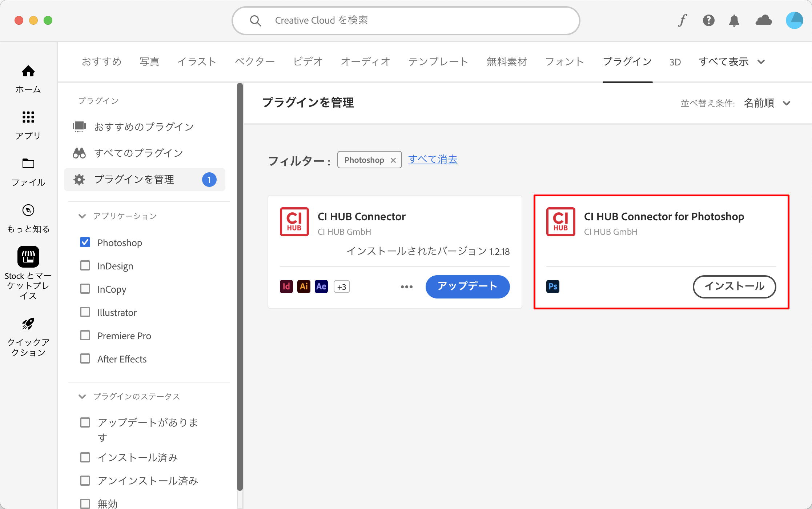Switch to the オーディオ tab
This screenshot has height=509, width=812.
365,62
